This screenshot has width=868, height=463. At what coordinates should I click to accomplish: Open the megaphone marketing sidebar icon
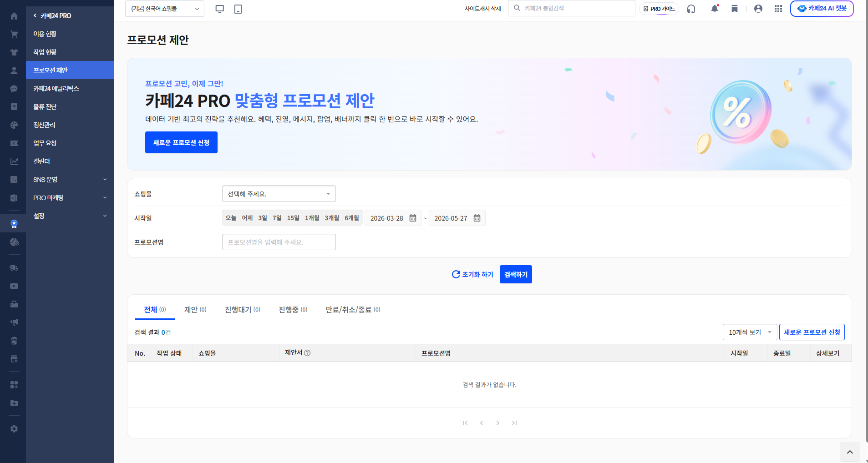point(14,322)
